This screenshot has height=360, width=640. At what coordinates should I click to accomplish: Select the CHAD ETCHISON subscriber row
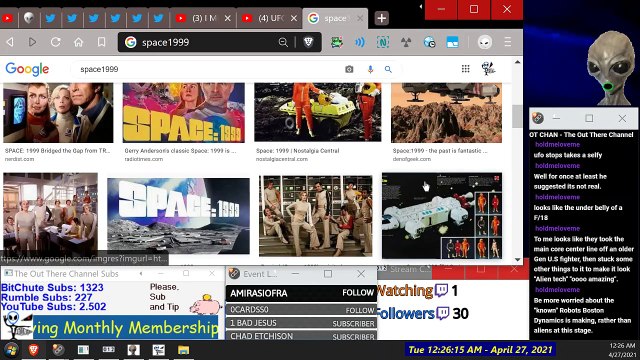tap(302, 336)
